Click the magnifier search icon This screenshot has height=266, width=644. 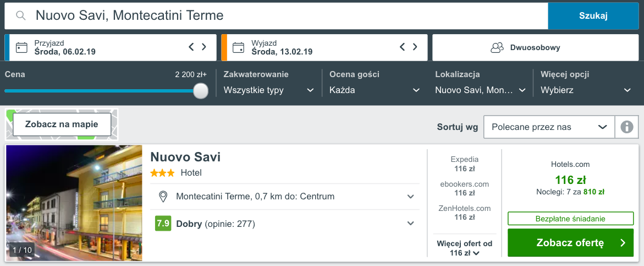[21, 15]
